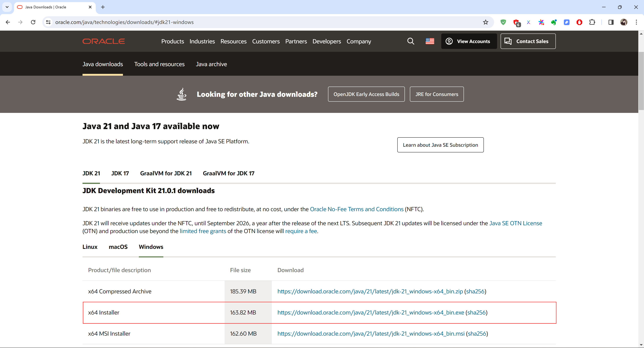Click the limited free grants link
The width and height of the screenshot is (644, 348).
pyautogui.click(x=203, y=231)
